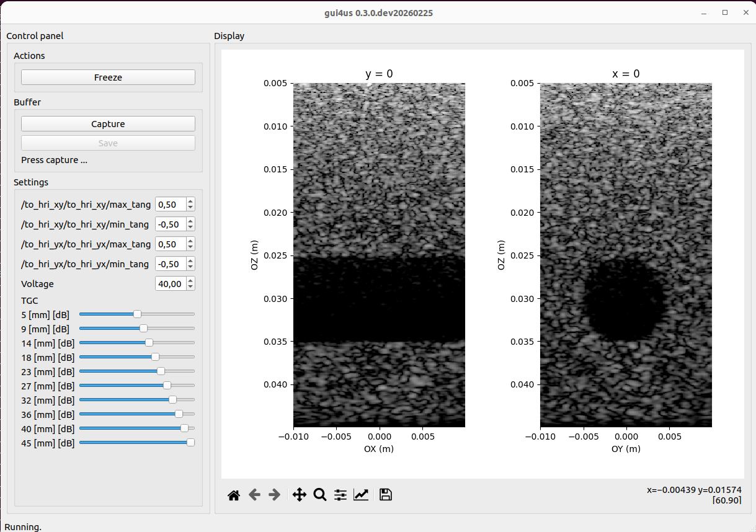Click the to_hri_yx max_tang input field

pyautogui.click(x=169, y=244)
